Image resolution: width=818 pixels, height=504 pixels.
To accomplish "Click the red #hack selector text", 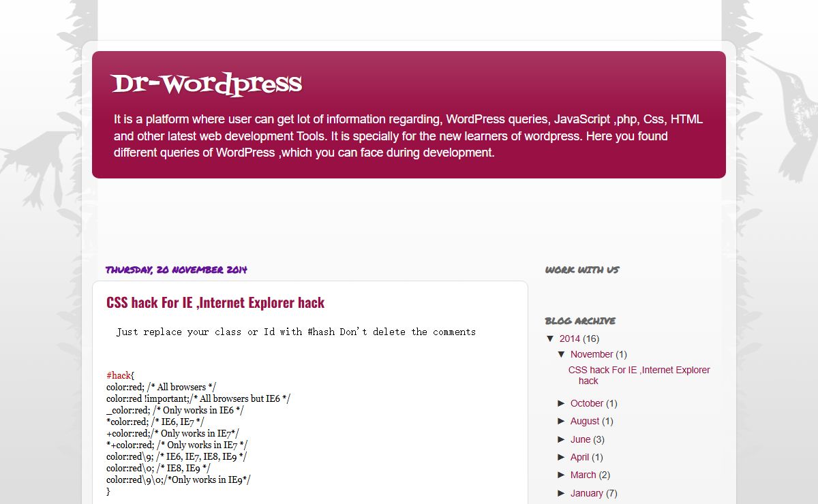I will [118, 375].
